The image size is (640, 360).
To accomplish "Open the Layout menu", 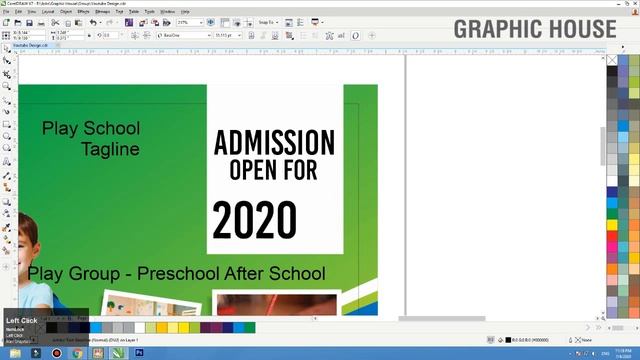I will point(48,12).
